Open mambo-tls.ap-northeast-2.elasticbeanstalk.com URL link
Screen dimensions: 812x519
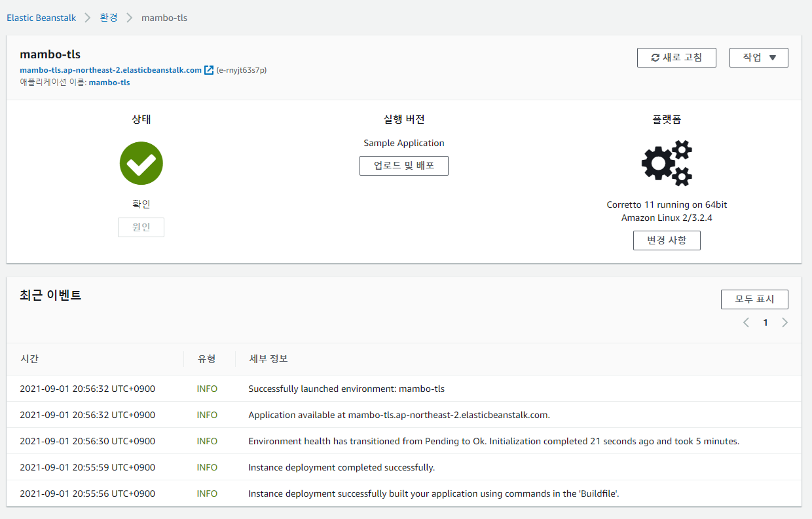111,70
